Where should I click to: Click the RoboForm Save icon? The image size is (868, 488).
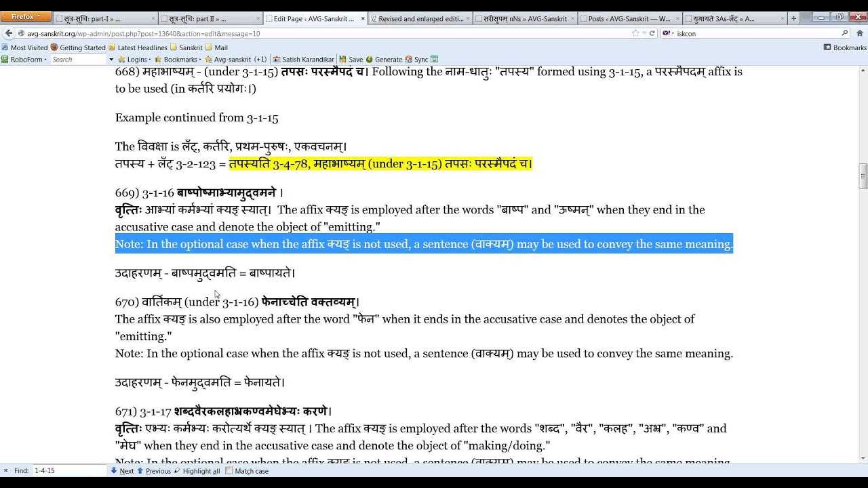click(351, 59)
